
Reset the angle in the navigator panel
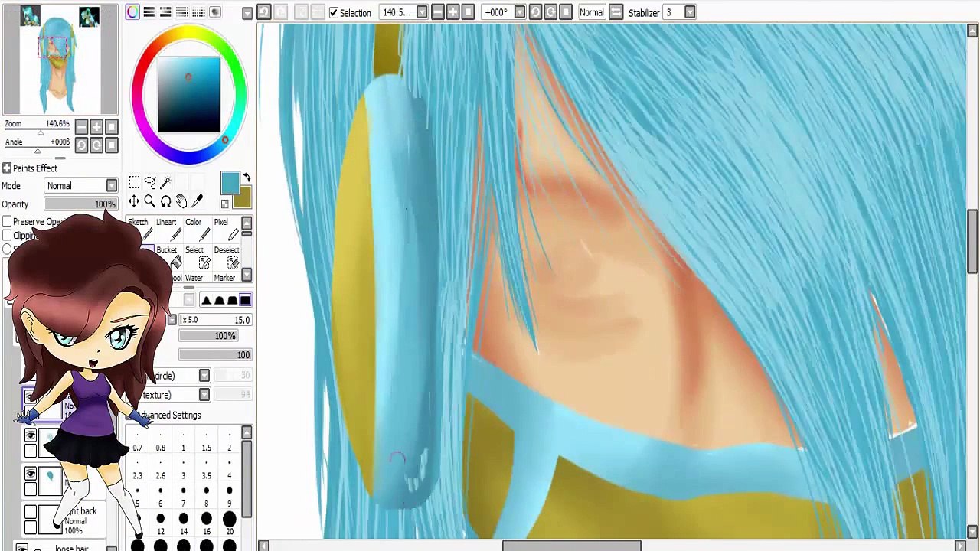112,145
